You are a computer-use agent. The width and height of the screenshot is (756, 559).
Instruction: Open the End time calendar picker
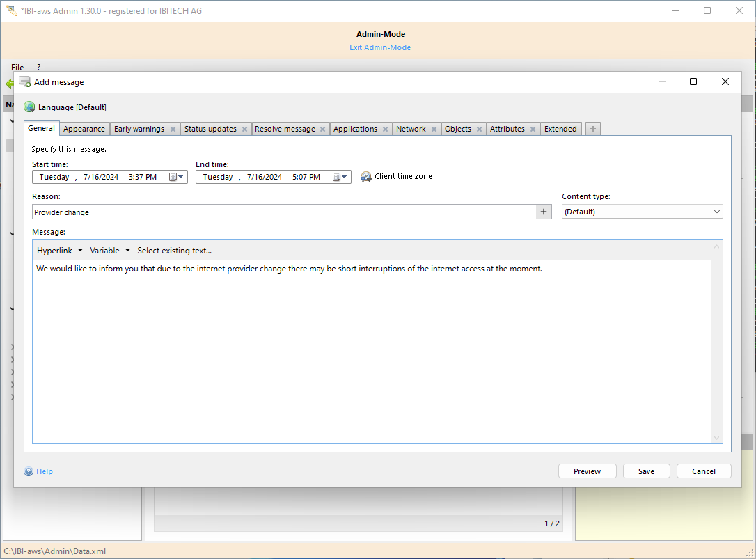pos(340,177)
